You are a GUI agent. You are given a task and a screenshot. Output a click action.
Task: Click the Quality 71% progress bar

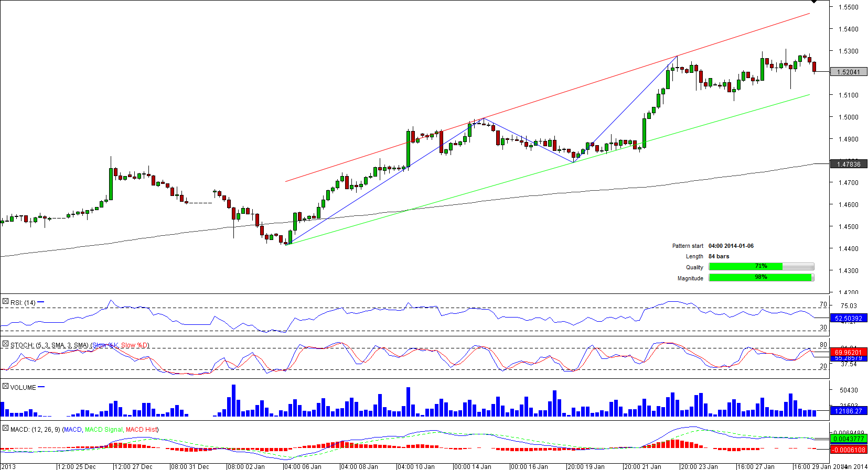[x=761, y=267]
